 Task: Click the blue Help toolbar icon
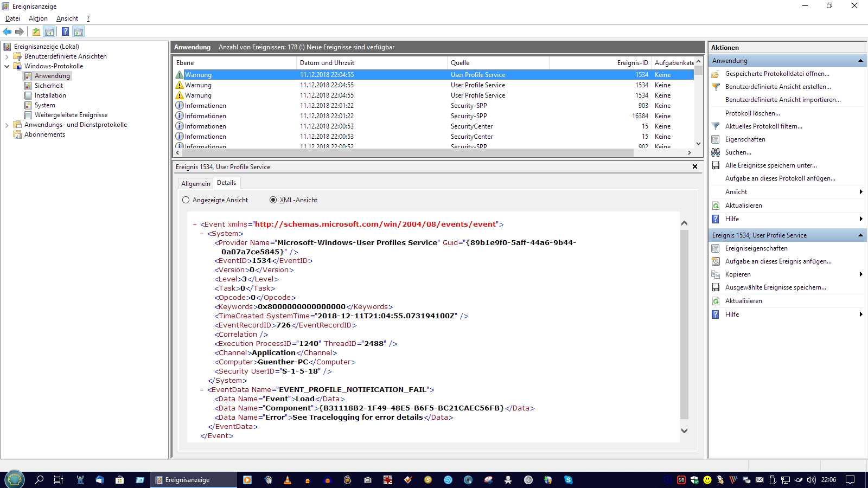[65, 31]
